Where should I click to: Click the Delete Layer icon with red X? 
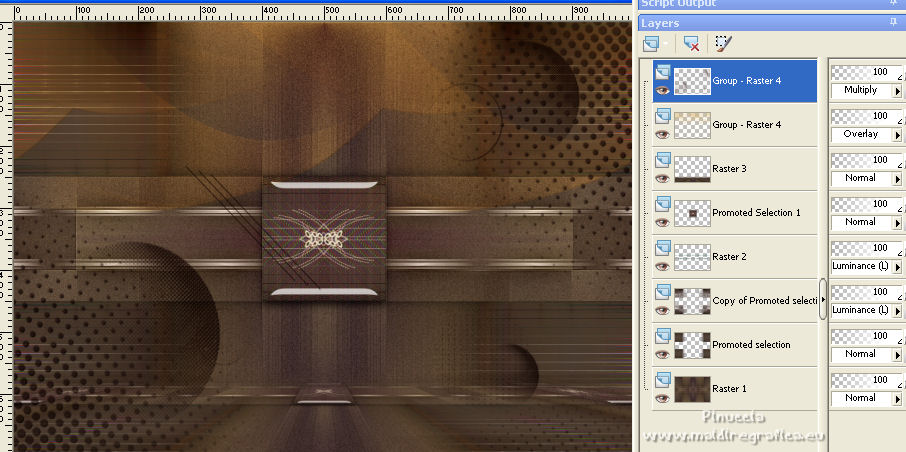[x=690, y=43]
